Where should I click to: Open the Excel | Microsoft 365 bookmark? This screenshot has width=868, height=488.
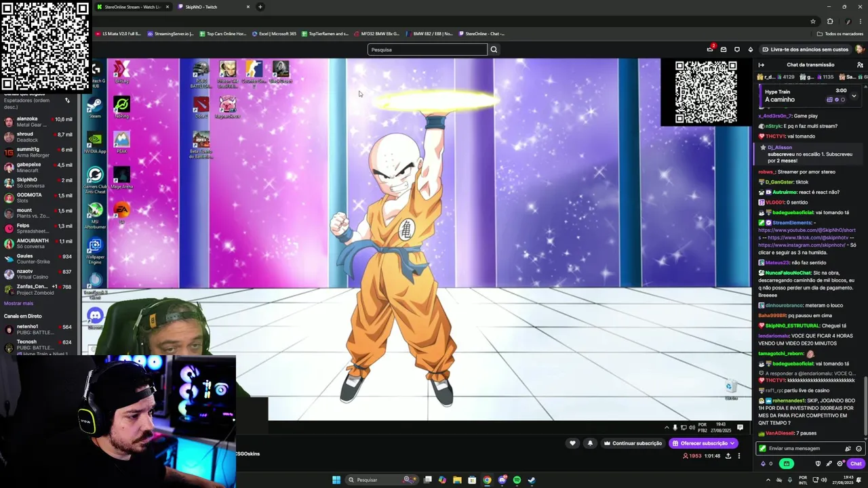(x=274, y=33)
